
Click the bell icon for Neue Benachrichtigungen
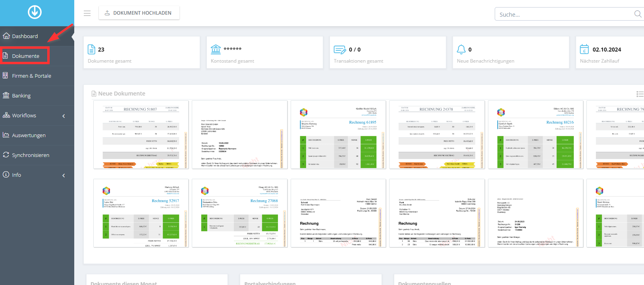pos(461,49)
